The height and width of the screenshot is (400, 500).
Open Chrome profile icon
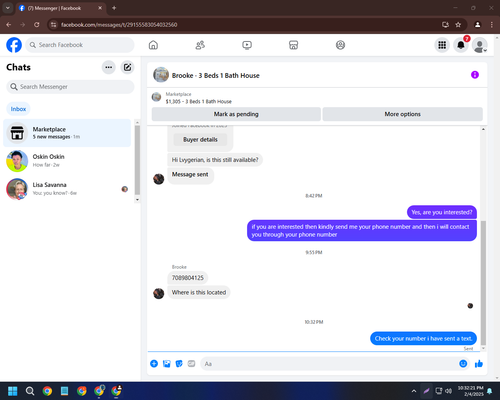[477, 25]
